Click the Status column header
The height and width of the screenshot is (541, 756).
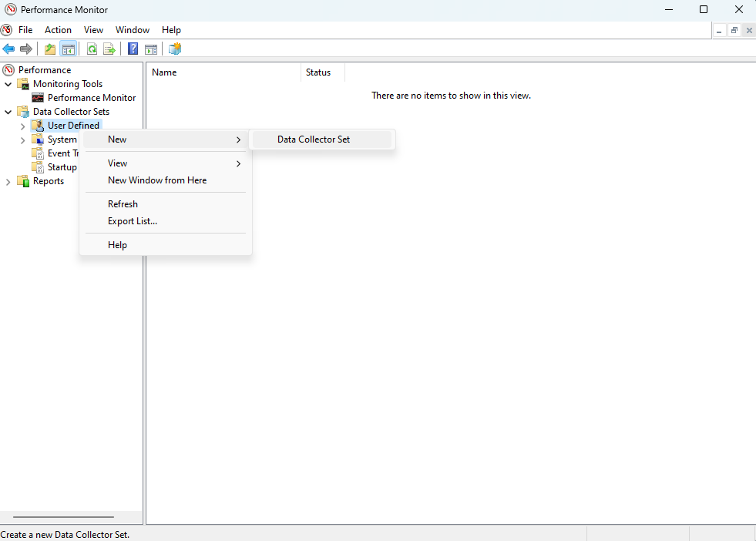(318, 72)
